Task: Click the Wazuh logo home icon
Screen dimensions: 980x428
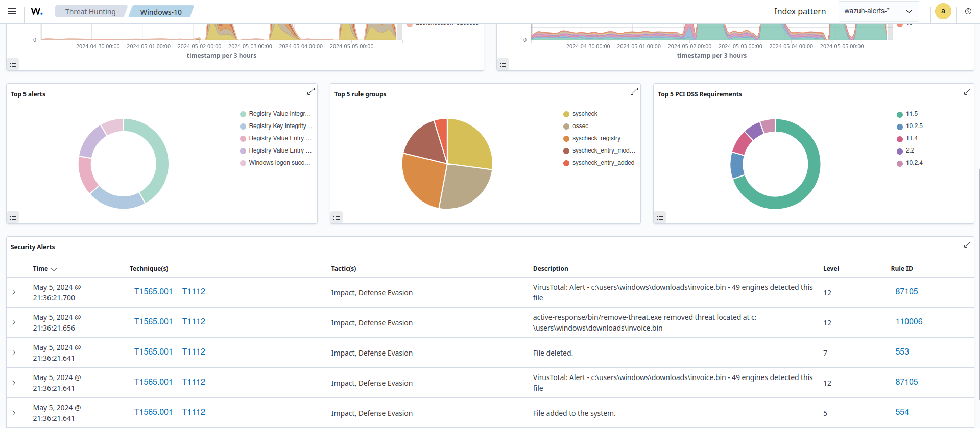Action: [37, 11]
